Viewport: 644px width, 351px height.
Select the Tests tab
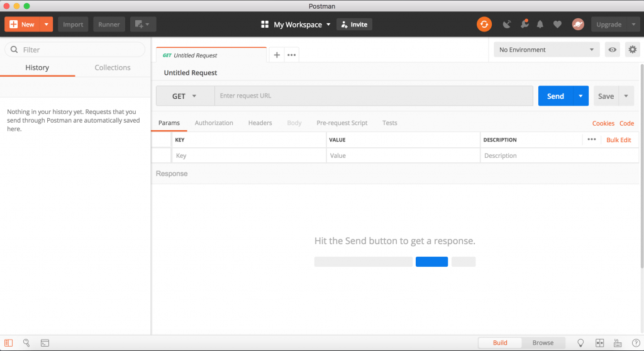point(390,123)
